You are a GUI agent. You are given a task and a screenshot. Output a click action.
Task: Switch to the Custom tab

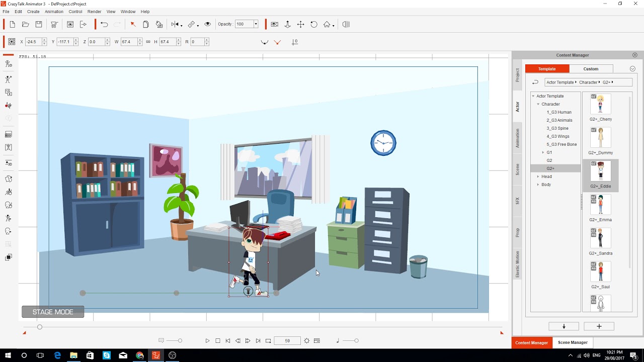591,68
